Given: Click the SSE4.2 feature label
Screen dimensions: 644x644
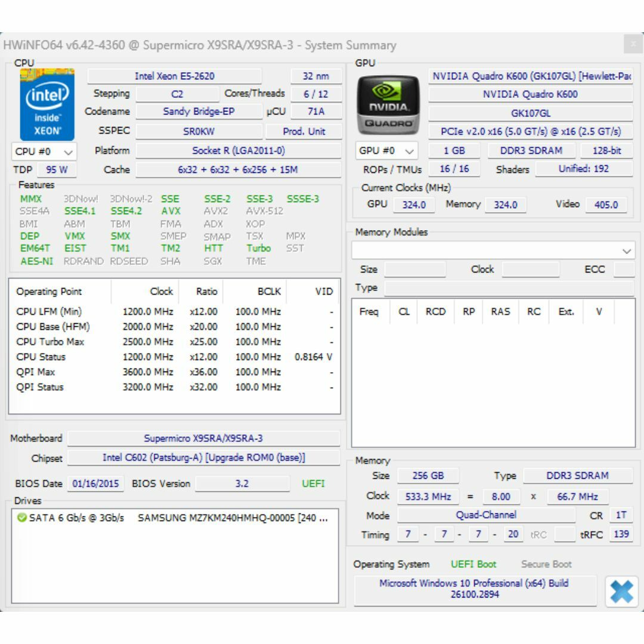Looking at the screenshot, I should point(126,211).
